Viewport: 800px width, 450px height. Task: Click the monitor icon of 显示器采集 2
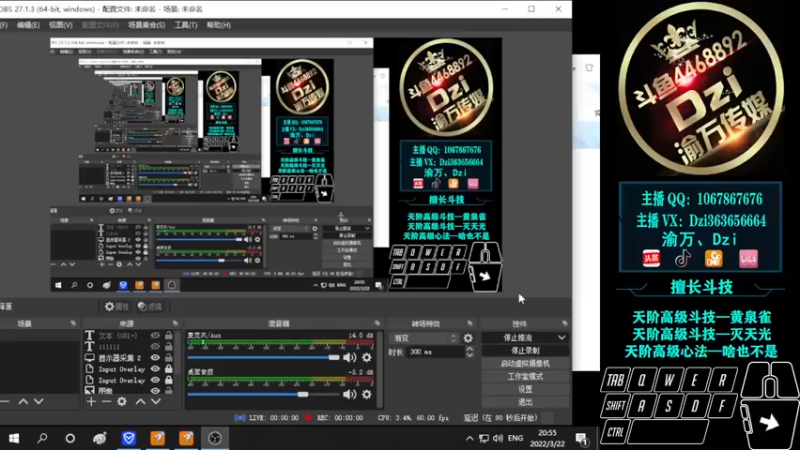tap(90, 358)
